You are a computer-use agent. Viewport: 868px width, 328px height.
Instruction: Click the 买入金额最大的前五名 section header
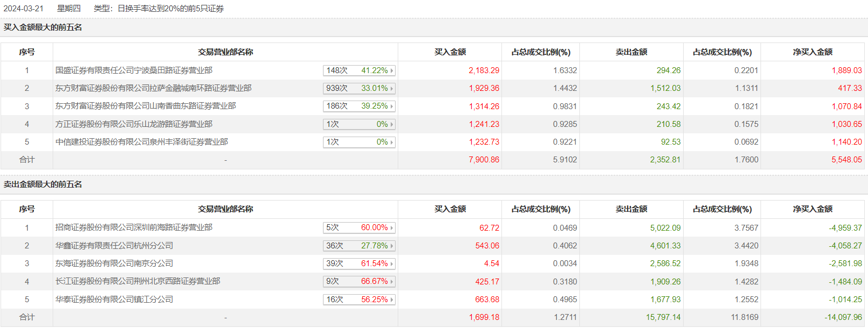tap(43, 27)
